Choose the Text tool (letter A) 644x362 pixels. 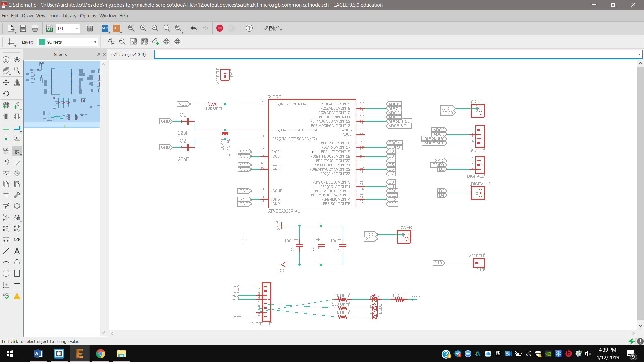17,251
